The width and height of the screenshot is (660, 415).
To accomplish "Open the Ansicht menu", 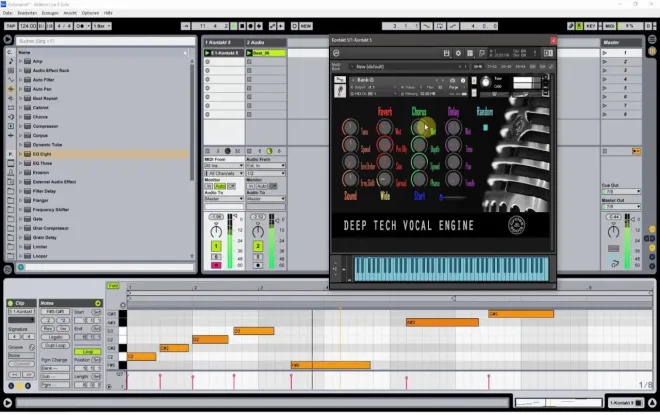I will click(70, 13).
